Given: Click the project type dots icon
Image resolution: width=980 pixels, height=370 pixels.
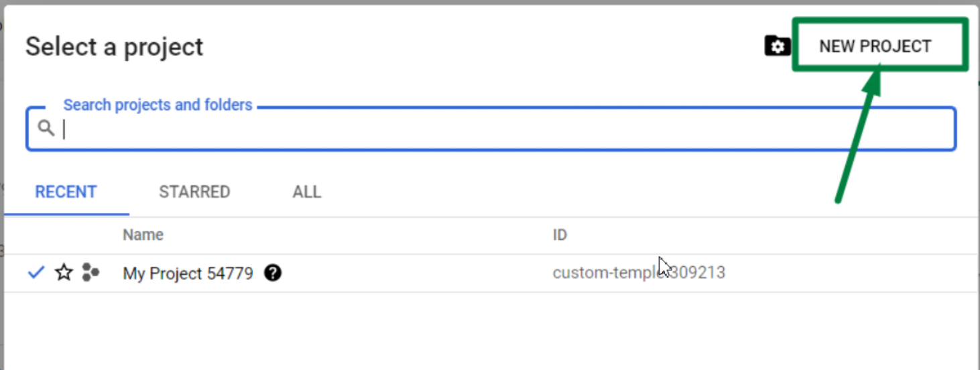Looking at the screenshot, I should [x=90, y=272].
